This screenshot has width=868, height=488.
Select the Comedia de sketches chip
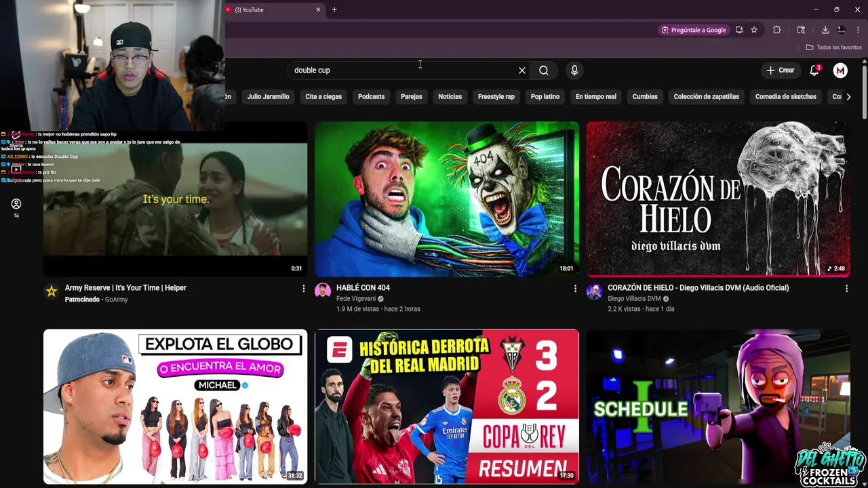pos(785,97)
